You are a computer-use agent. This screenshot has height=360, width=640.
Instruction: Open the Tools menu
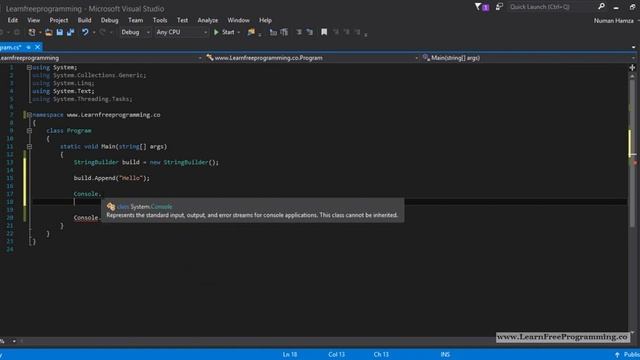coord(160,20)
